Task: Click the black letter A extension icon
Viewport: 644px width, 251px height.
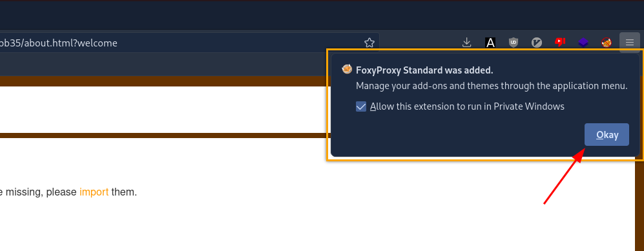Action: click(490, 42)
